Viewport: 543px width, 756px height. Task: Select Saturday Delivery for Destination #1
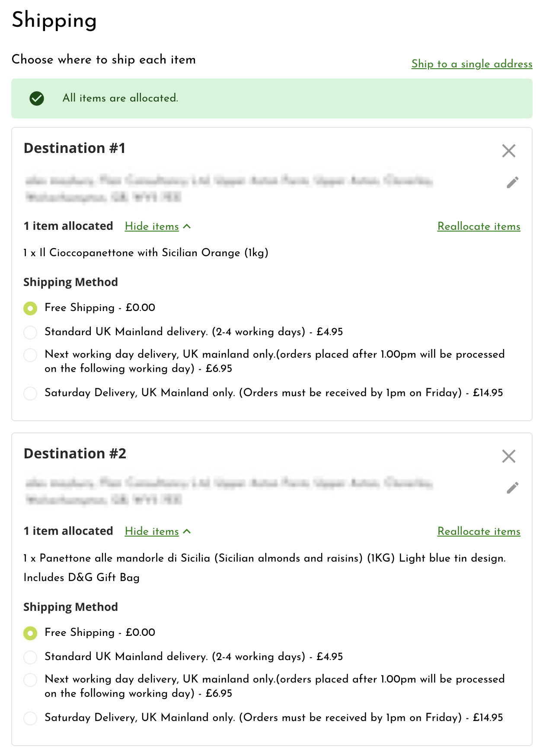pos(30,394)
